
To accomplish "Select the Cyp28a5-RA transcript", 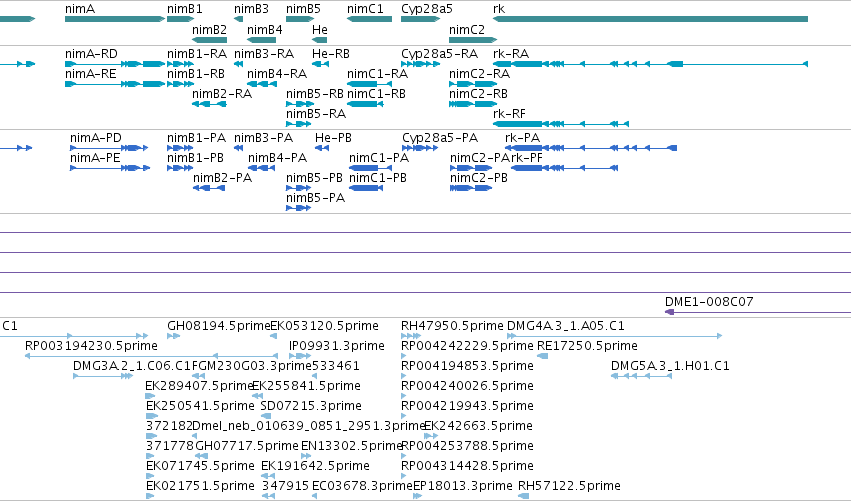I will coord(421,64).
